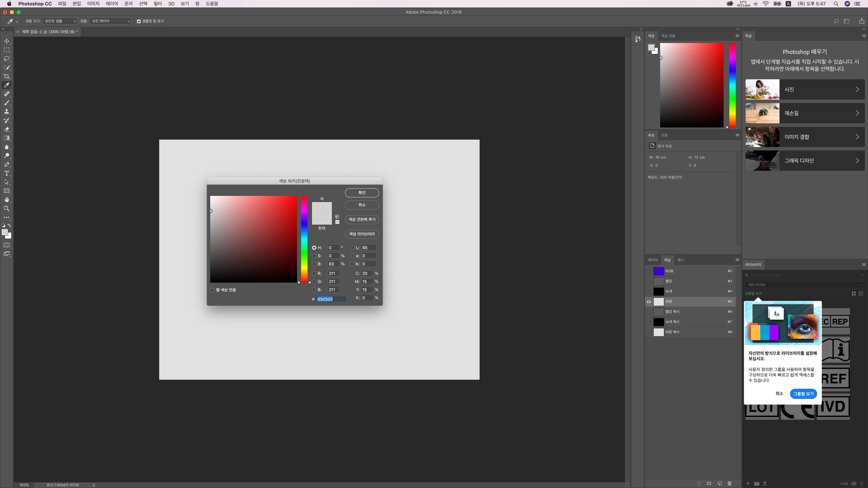Select the R radio button in color picker
868x488 pixels.
click(x=314, y=273)
